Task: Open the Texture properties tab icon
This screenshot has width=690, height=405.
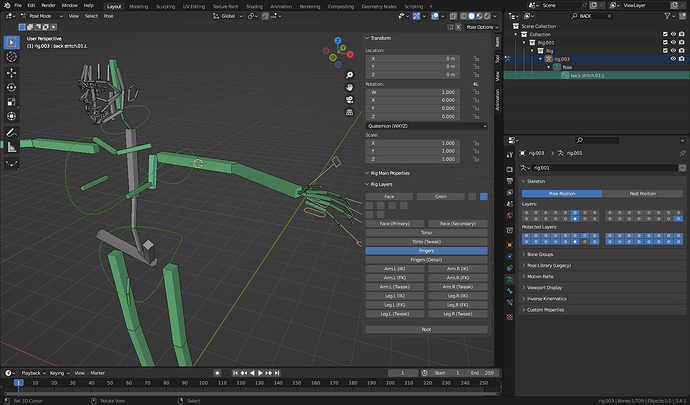Action: 510,317
